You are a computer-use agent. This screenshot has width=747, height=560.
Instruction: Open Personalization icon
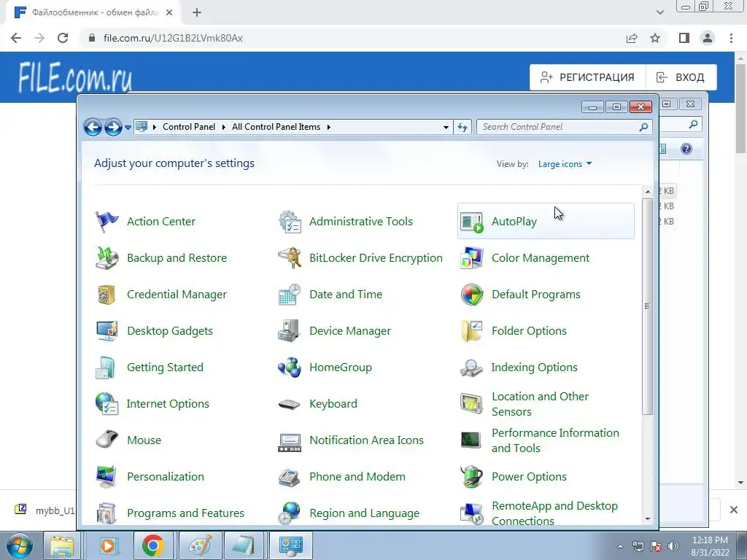coord(106,477)
